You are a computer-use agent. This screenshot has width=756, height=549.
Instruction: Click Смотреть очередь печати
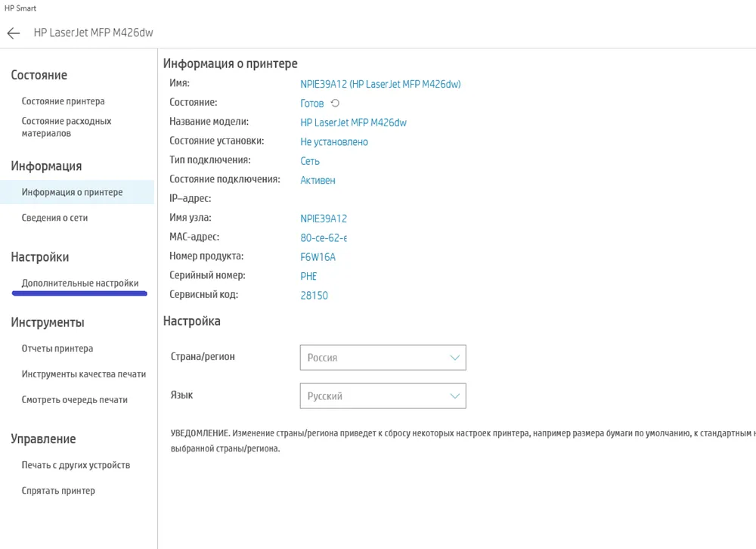click(x=74, y=400)
